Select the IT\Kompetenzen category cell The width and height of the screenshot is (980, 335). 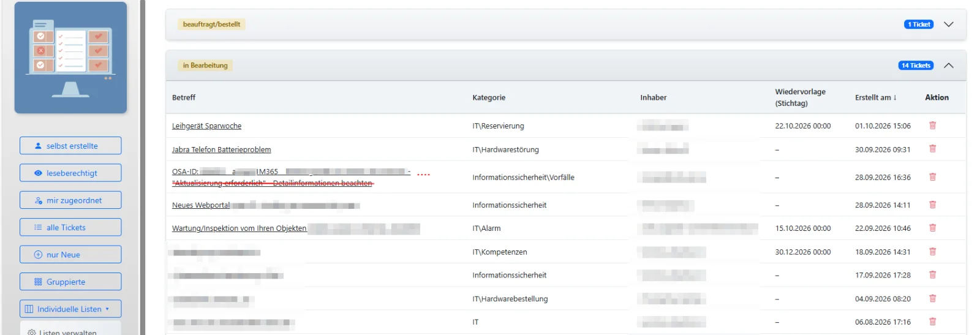point(499,252)
